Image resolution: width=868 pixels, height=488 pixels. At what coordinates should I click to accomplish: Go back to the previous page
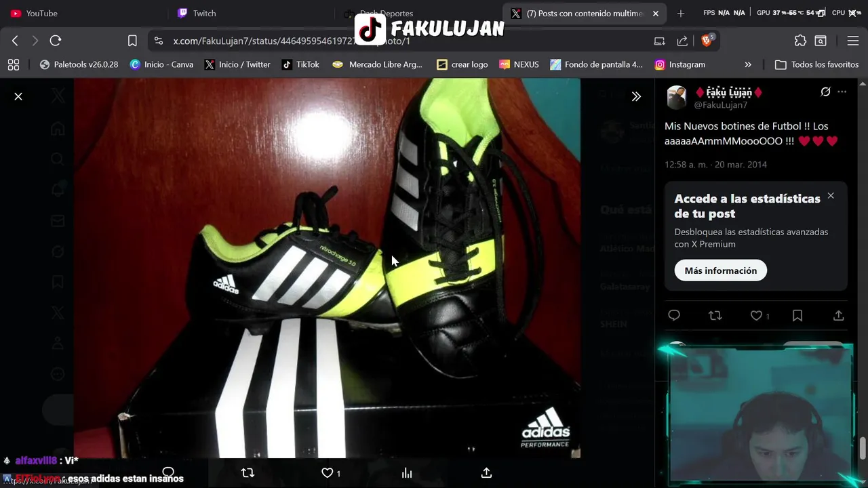tap(15, 41)
